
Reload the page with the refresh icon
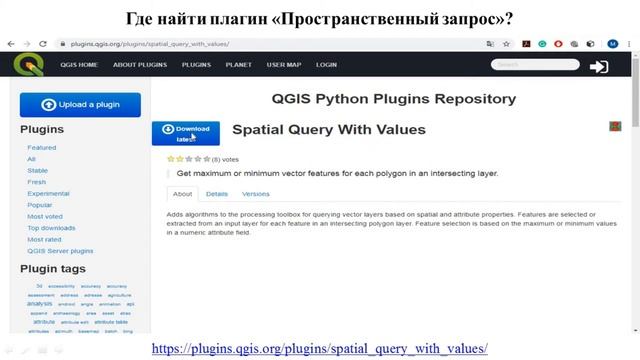tap(43, 44)
